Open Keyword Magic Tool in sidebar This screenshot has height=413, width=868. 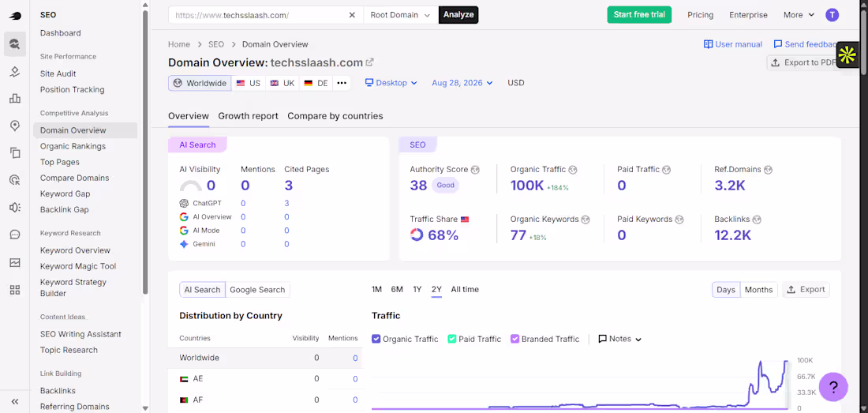(x=78, y=266)
